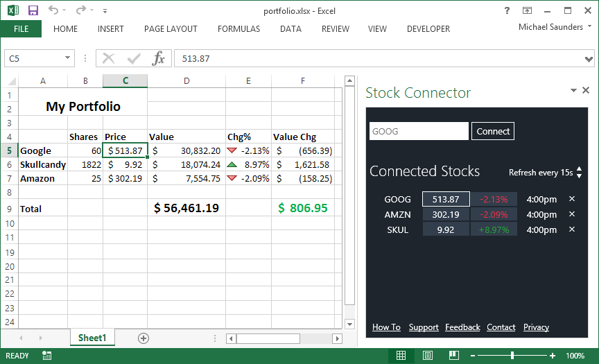Screen dimensions: 599x364
Task: Open Stock Connector pane options dropdown
Action: pyautogui.click(x=573, y=91)
